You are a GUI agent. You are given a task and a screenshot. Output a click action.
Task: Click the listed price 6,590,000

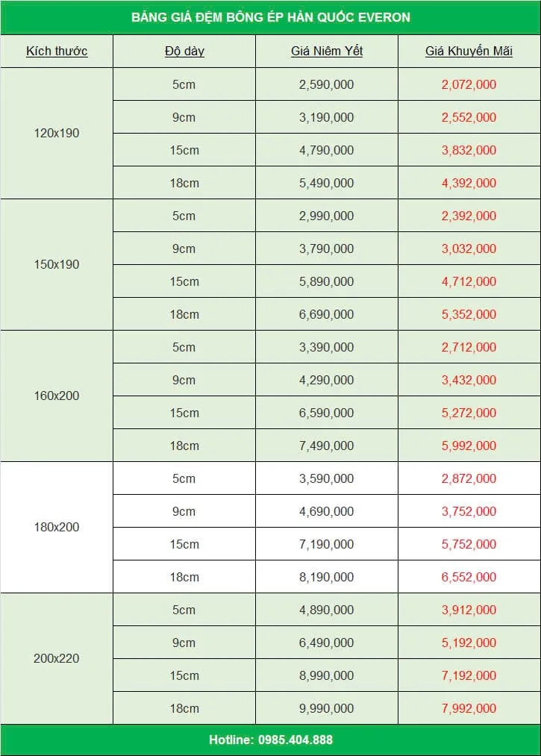click(326, 413)
